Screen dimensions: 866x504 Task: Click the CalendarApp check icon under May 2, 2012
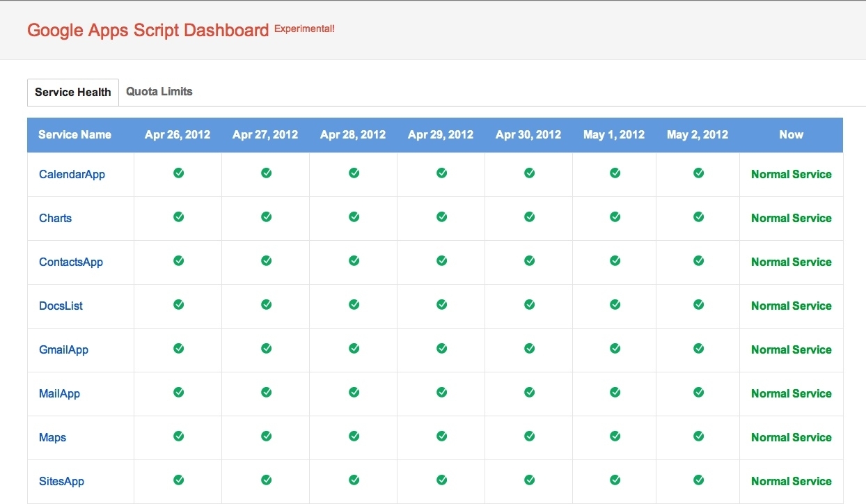pos(698,173)
